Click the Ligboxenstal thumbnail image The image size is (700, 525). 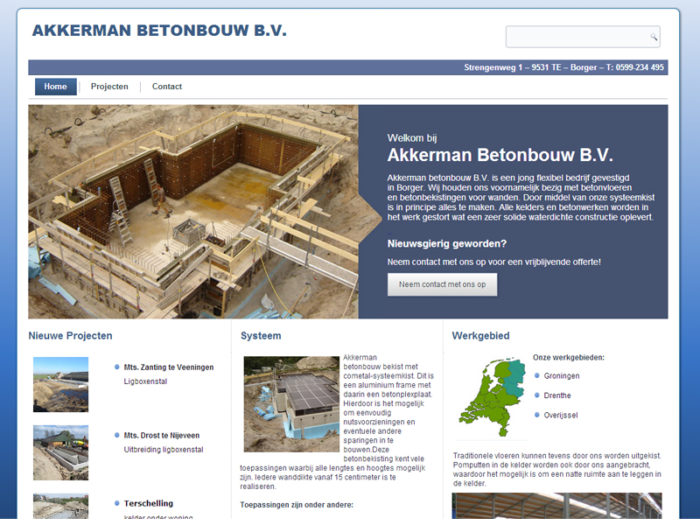tap(61, 384)
